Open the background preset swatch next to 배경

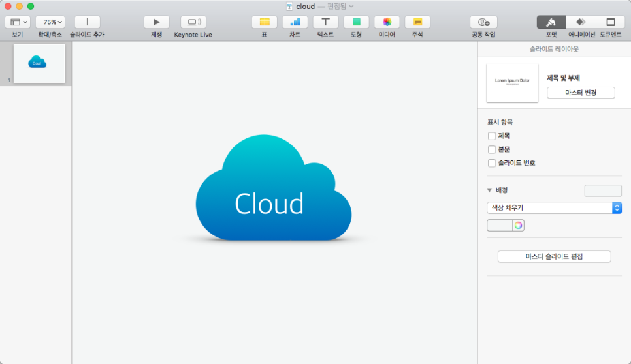pyautogui.click(x=603, y=191)
